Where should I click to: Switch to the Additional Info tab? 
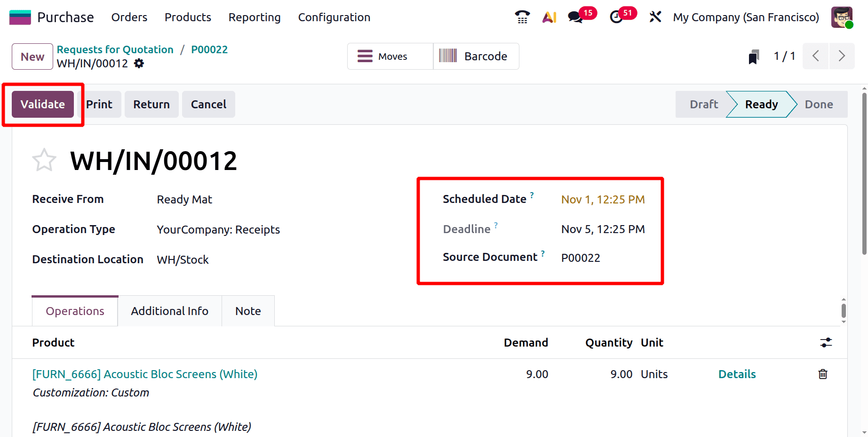coord(169,311)
